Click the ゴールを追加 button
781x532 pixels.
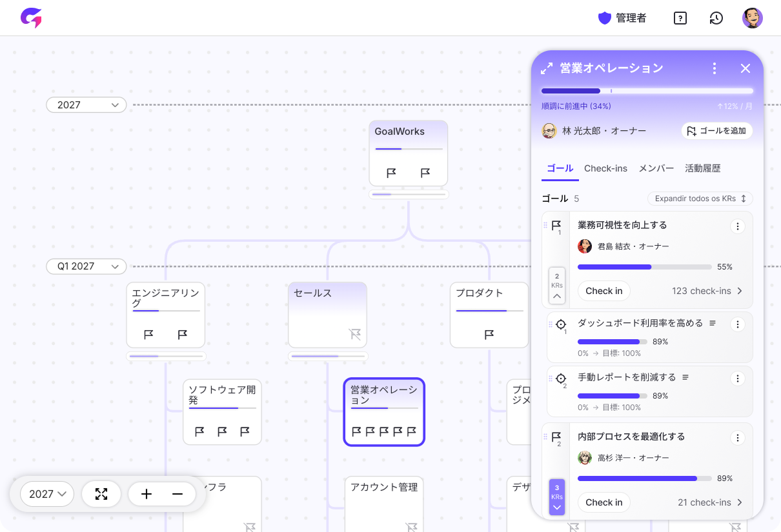point(716,131)
